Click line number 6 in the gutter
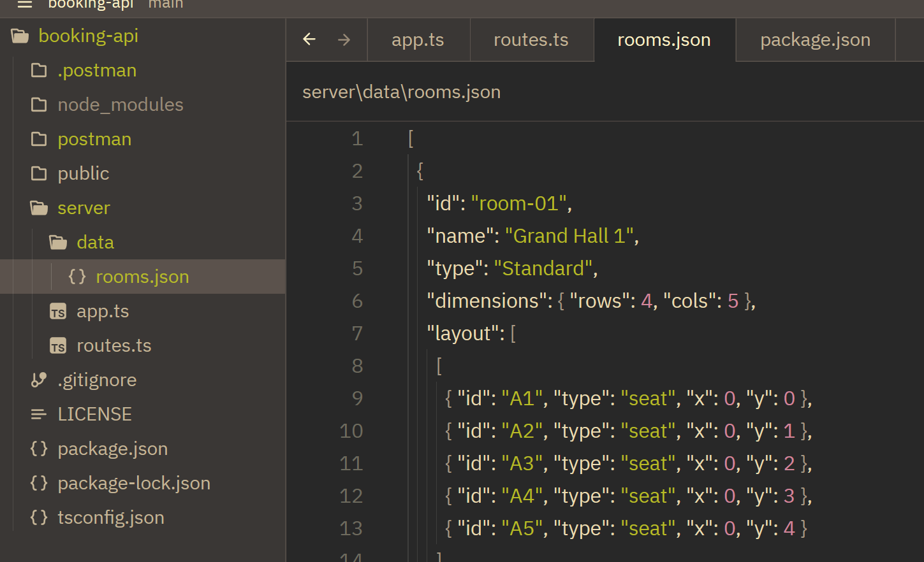Viewport: 924px width, 562px height. [x=357, y=301]
